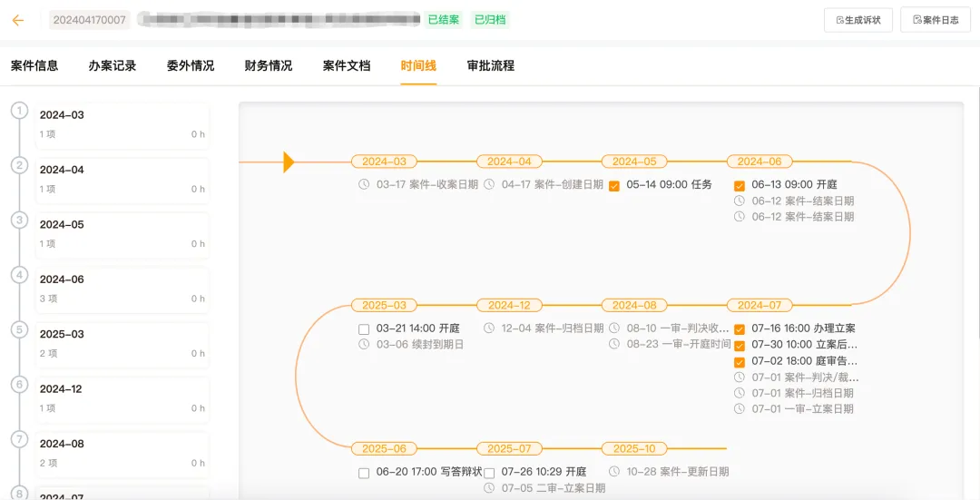Click step circle 1 in the left list
980x500 pixels.
point(19,111)
